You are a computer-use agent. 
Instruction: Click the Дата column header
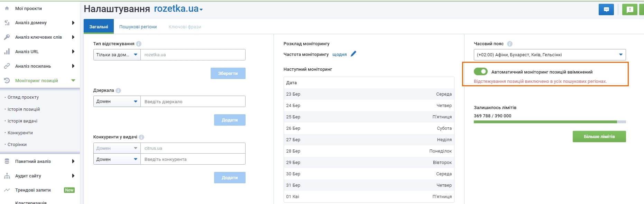tap(291, 83)
